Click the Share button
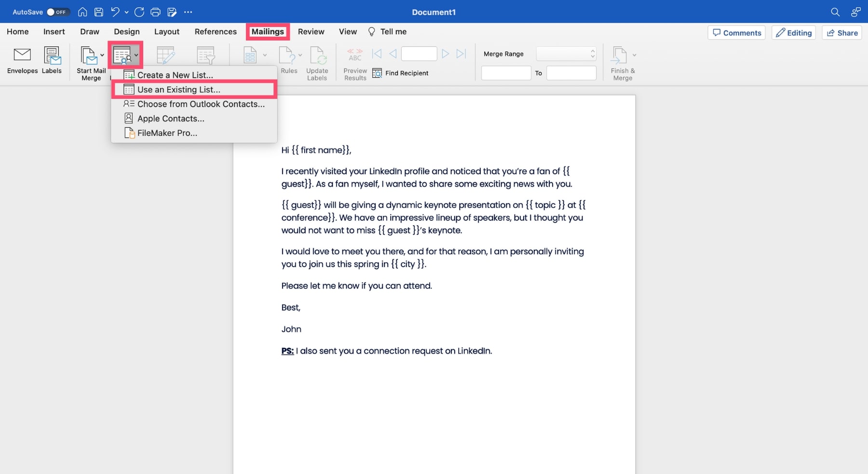 [842, 33]
